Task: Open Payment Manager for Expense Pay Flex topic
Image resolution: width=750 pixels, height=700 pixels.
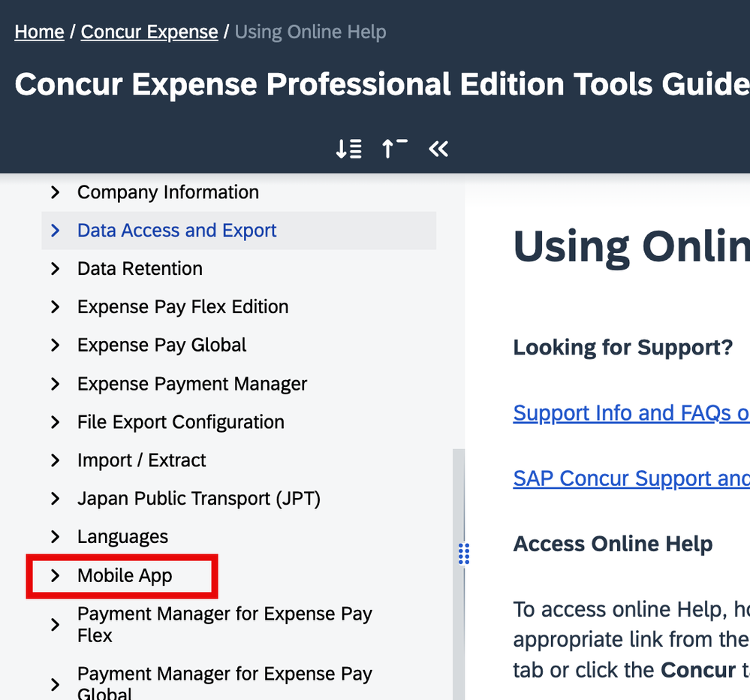Action: [224, 624]
